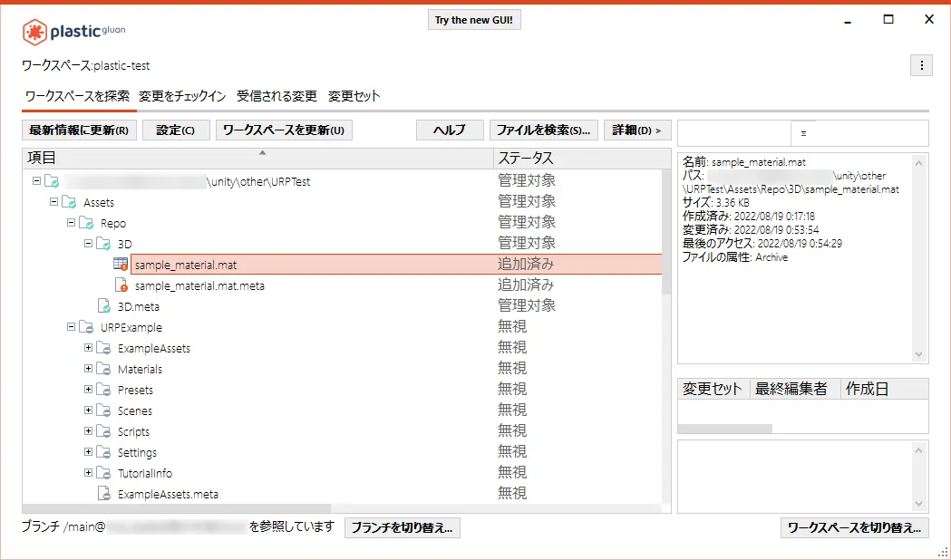The height and width of the screenshot is (560, 951).
Task: Switch to 変更セット tab
Action: pyautogui.click(x=354, y=96)
